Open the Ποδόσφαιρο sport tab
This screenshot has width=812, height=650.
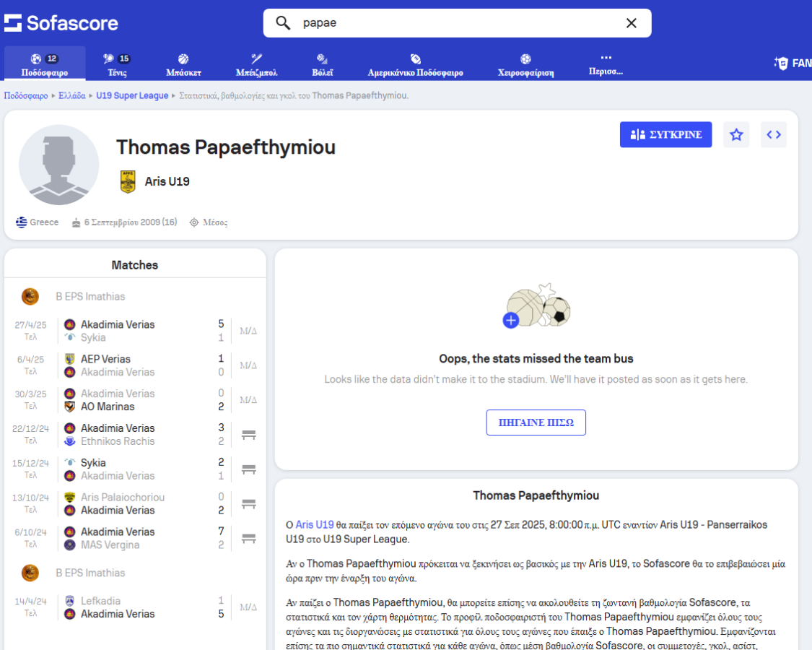45,64
